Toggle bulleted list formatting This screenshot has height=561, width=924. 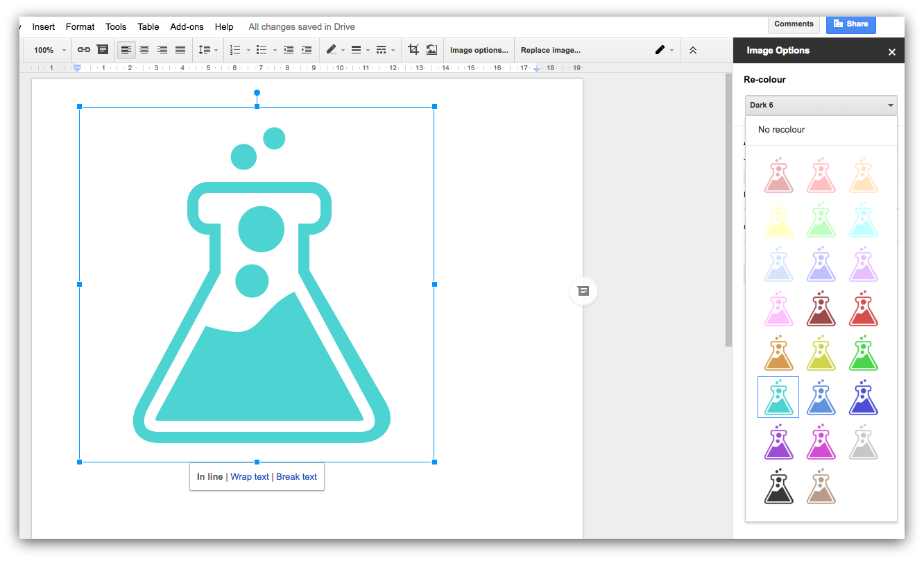[x=262, y=49]
